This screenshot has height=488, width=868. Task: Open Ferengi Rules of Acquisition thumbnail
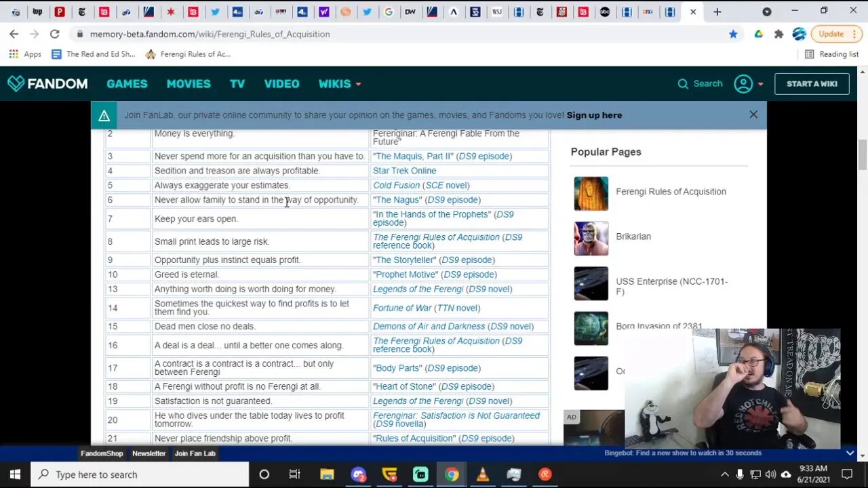point(591,194)
